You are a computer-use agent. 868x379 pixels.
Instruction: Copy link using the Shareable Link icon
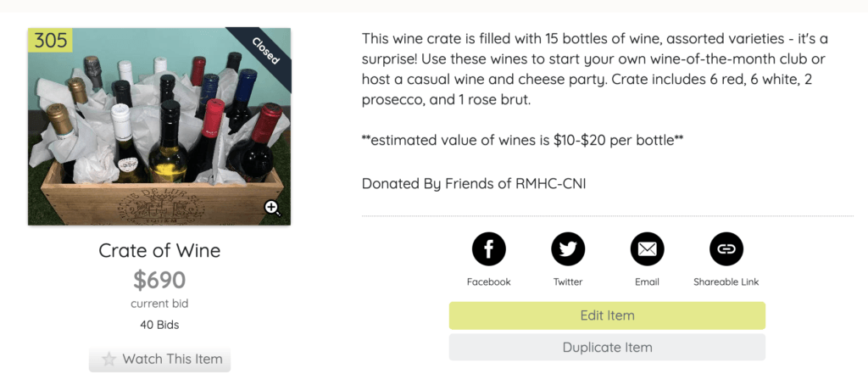pos(726,248)
